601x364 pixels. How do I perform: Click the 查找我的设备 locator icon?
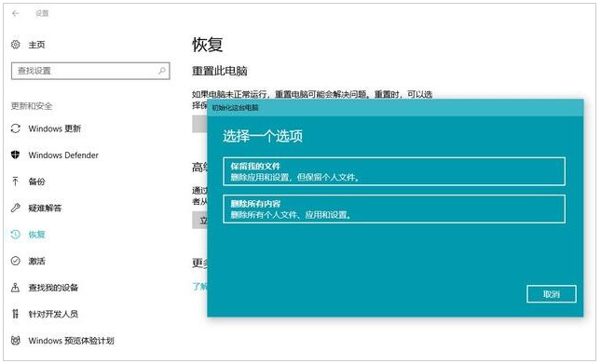tap(15, 288)
